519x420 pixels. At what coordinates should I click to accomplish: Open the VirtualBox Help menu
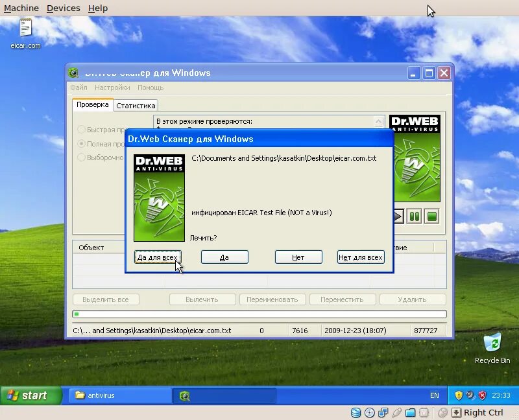[x=98, y=8]
